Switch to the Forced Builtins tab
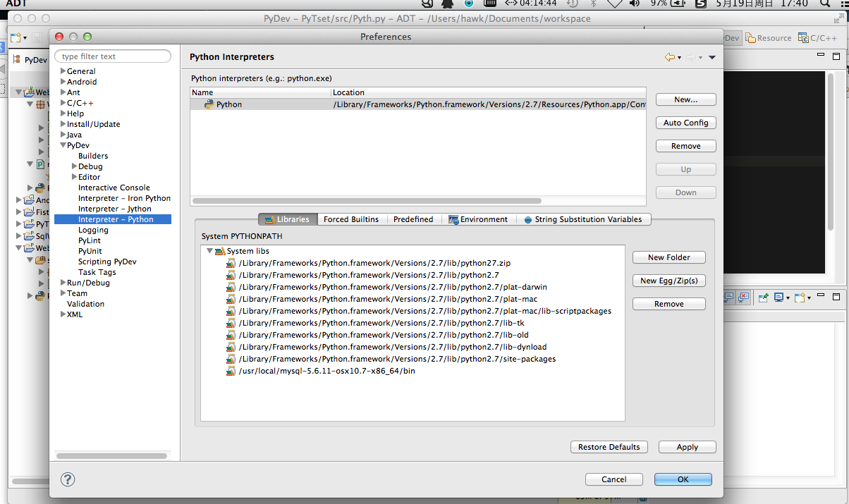849x504 pixels. point(350,219)
